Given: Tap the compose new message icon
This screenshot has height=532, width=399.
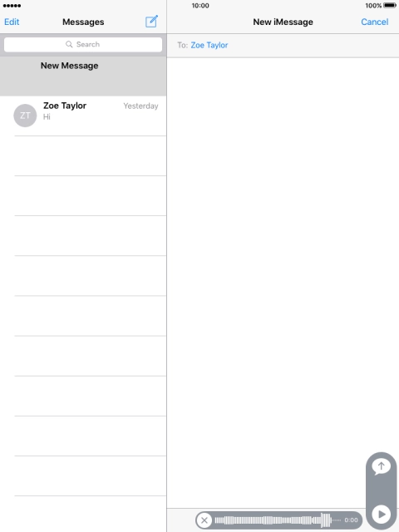Looking at the screenshot, I should coord(151,22).
